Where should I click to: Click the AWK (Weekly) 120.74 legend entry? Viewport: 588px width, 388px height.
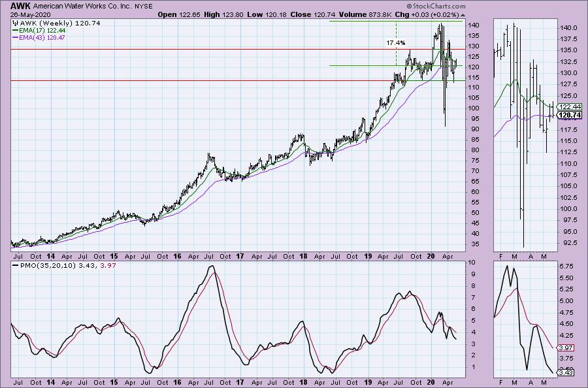click(60, 24)
